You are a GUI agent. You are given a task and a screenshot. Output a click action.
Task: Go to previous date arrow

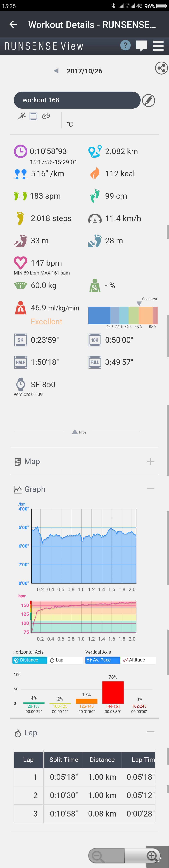coord(56,71)
